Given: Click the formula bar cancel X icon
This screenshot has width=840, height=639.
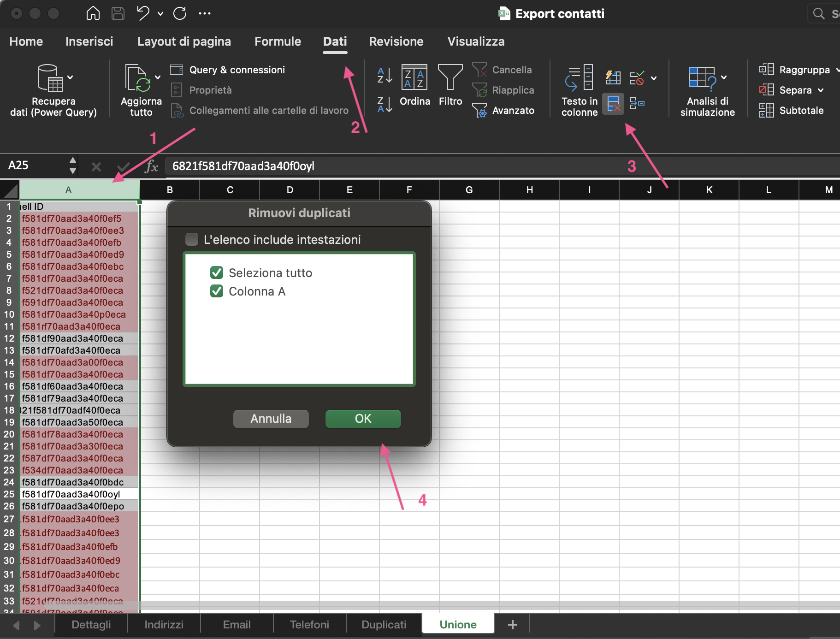Looking at the screenshot, I should pos(96,166).
